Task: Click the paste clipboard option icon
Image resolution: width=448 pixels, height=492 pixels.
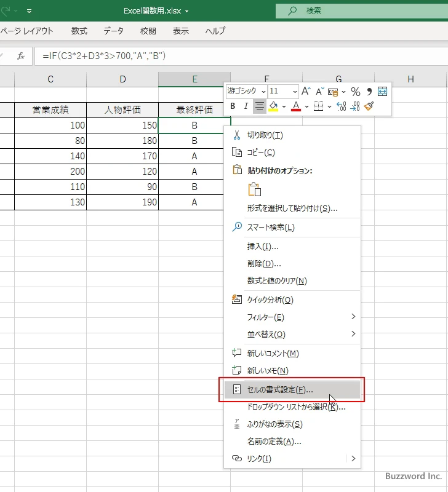Action: tap(255, 189)
